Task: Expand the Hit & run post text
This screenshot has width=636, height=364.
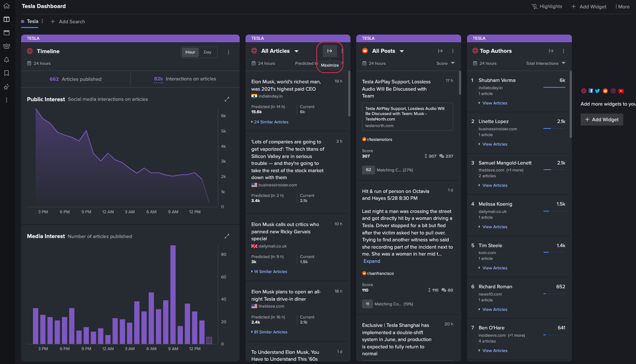Action: 372,261
